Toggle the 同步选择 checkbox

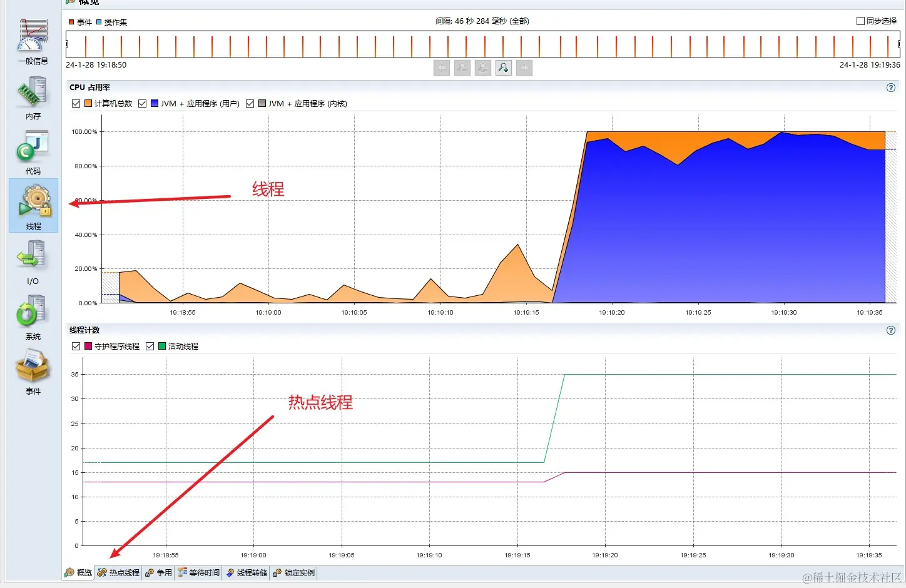click(x=860, y=21)
